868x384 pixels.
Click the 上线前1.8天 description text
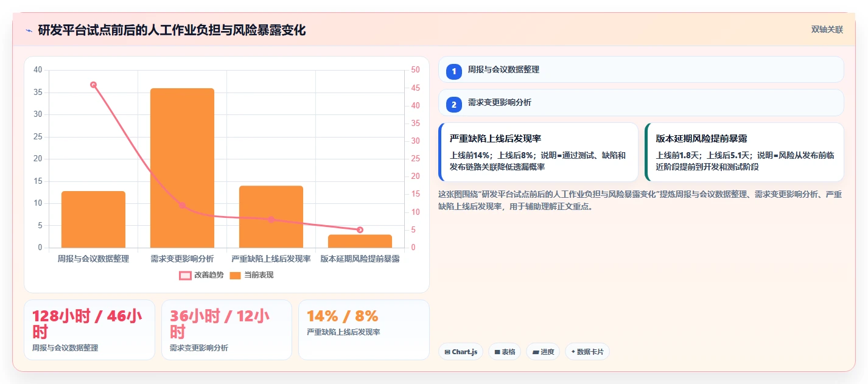pyautogui.click(x=744, y=161)
